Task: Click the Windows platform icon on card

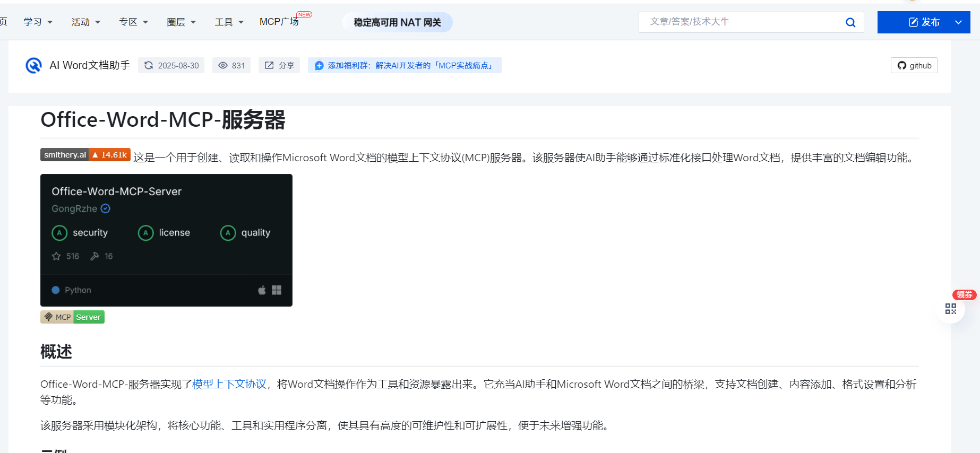Action: (x=277, y=290)
